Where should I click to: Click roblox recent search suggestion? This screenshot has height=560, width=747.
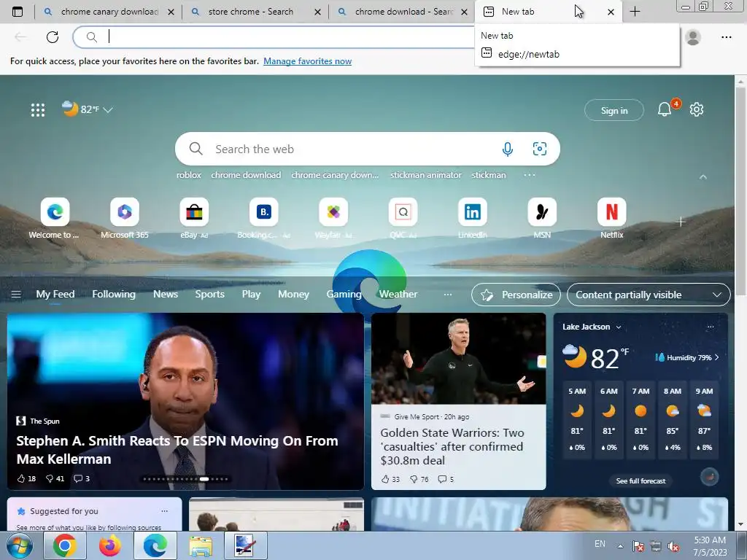tap(189, 175)
